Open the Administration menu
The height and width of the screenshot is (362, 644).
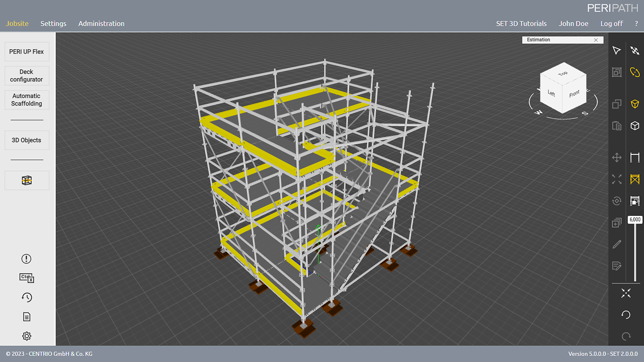pos(101,24)
